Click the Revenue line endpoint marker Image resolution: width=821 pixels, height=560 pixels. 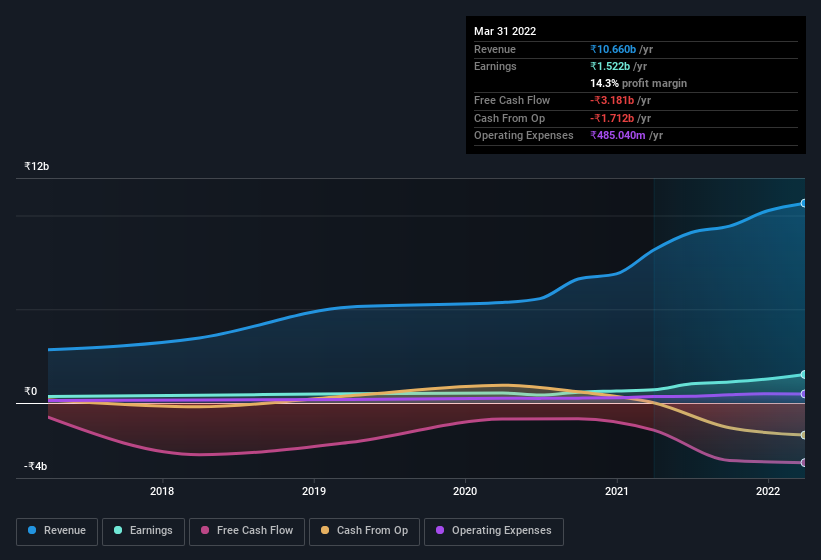pyautogui.click(x=804, y=203)
